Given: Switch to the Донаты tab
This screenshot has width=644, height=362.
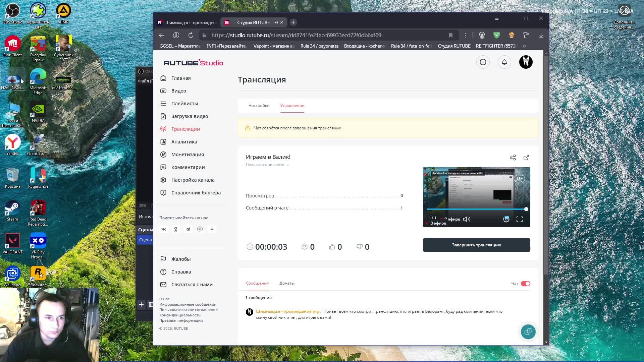Looking at the screenshot, I should click(x=287, y=283).
